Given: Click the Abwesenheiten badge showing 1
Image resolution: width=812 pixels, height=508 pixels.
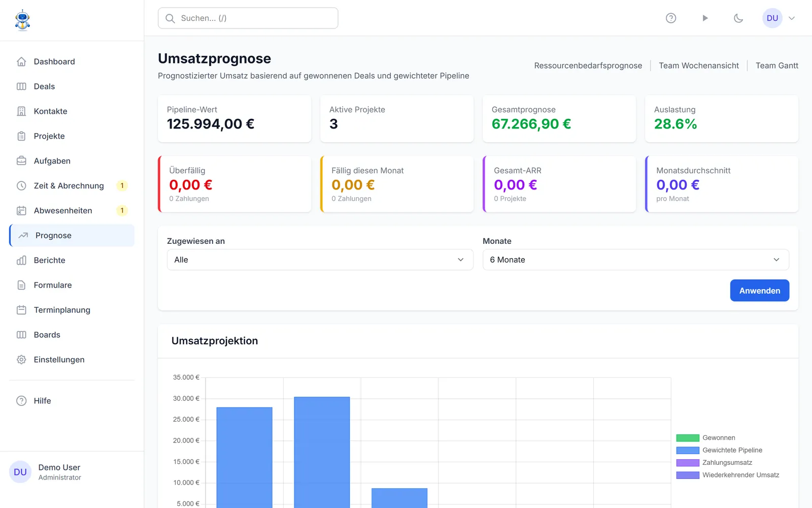Looking at the screenshot, I should pos(122,211).
